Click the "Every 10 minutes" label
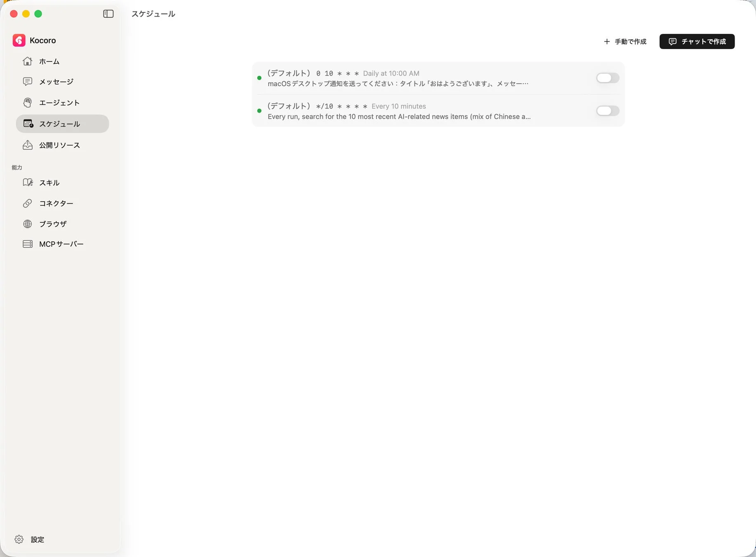This screenshot has width=756, height=557. click(399, 106)
